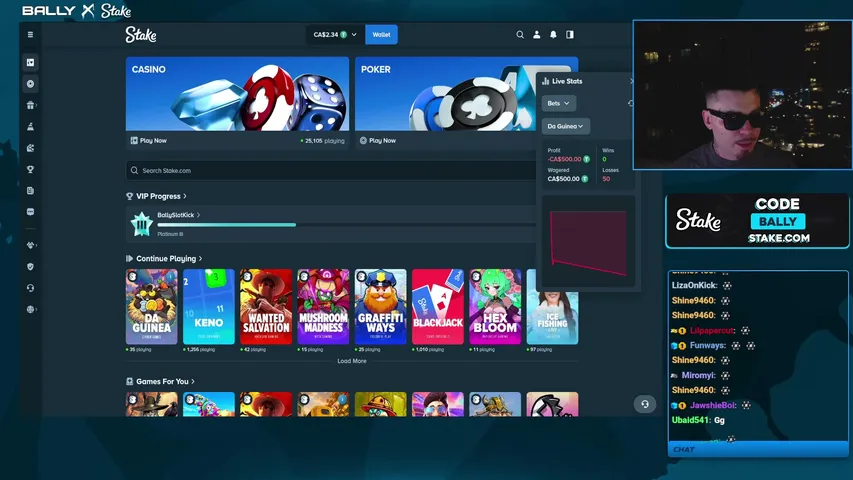The height and width of the screenshot is (480, 853).
Task: Click LizaOnKick username in chat
Action: 695,285
